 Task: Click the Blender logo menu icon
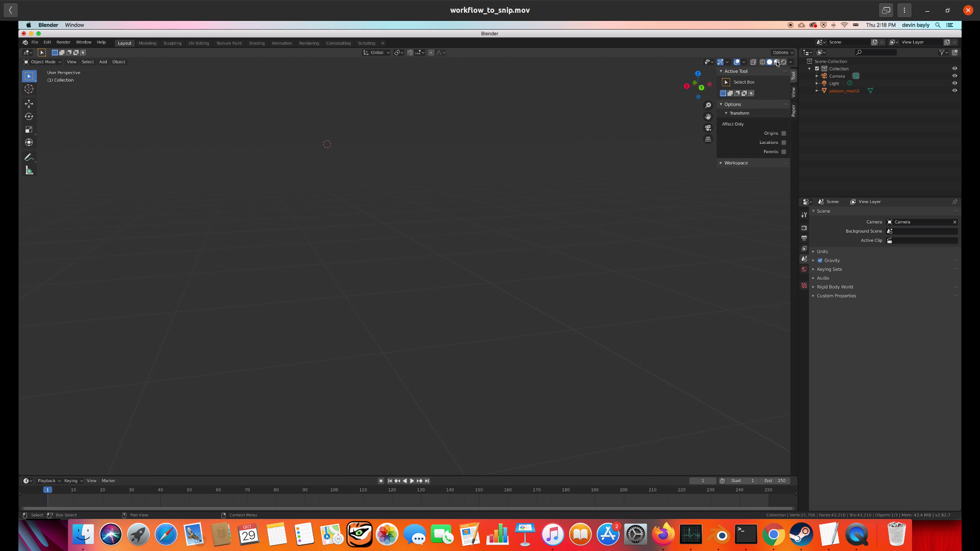click(x=25, y=42)
